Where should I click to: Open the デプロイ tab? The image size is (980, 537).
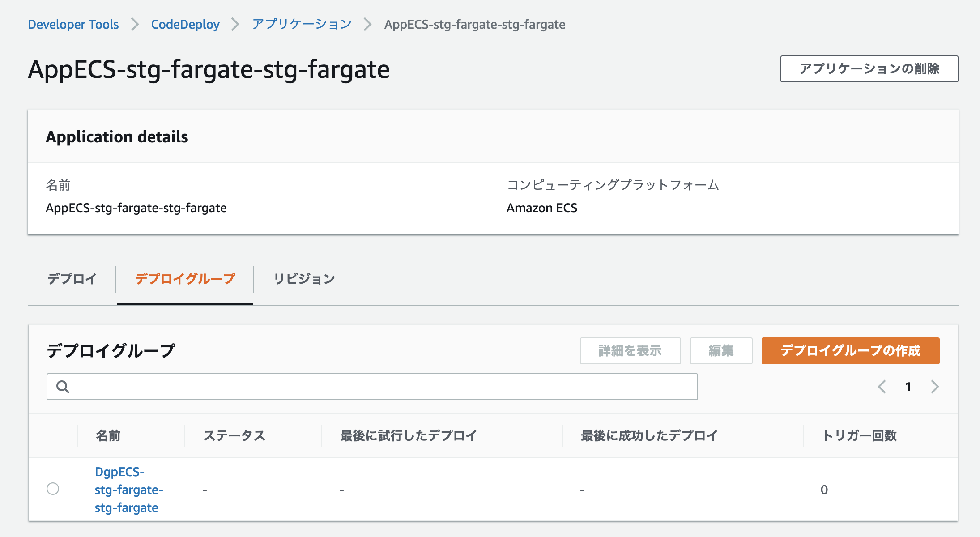point(72,279)
